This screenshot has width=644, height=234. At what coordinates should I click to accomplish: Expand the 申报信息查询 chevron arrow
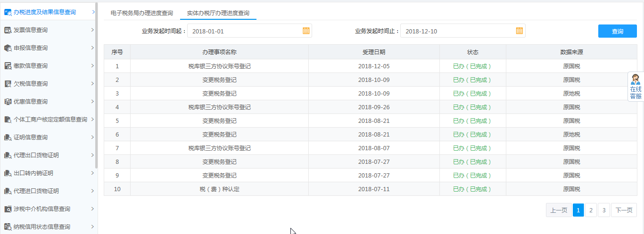tap(93, 48)
